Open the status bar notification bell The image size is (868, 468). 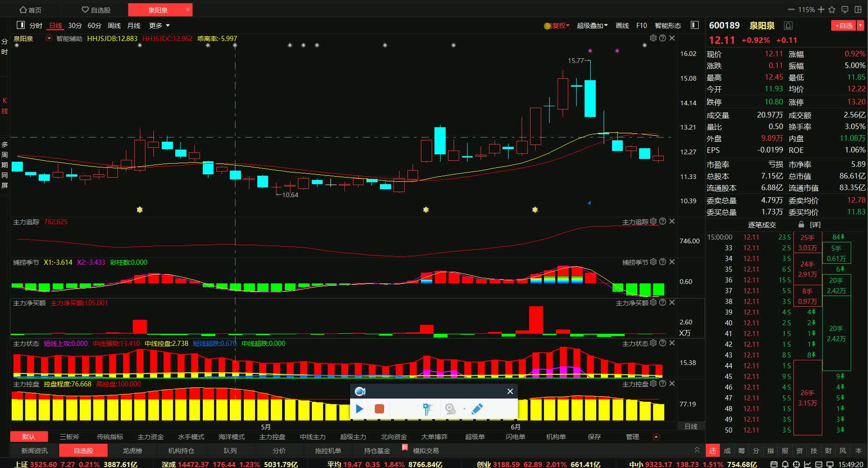pyautogui.click(x=785, y=464)
